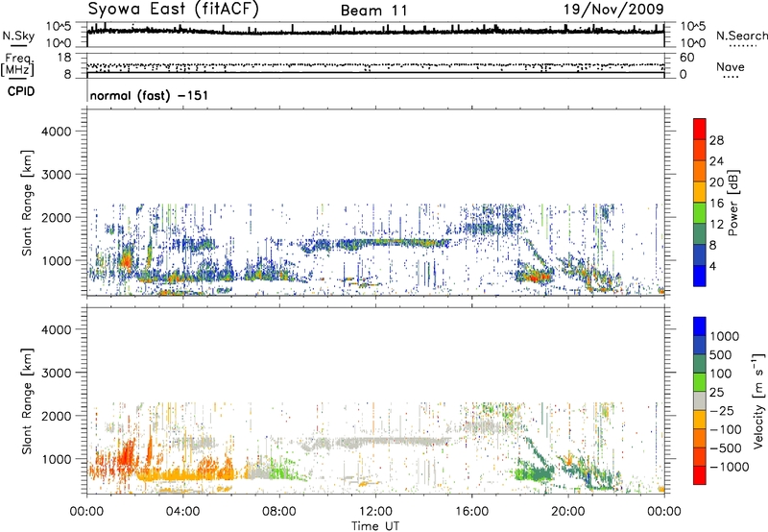Select the '28' label on Power color bar
The width and height of the screenshot is (768, 532).
click(716, 140)
